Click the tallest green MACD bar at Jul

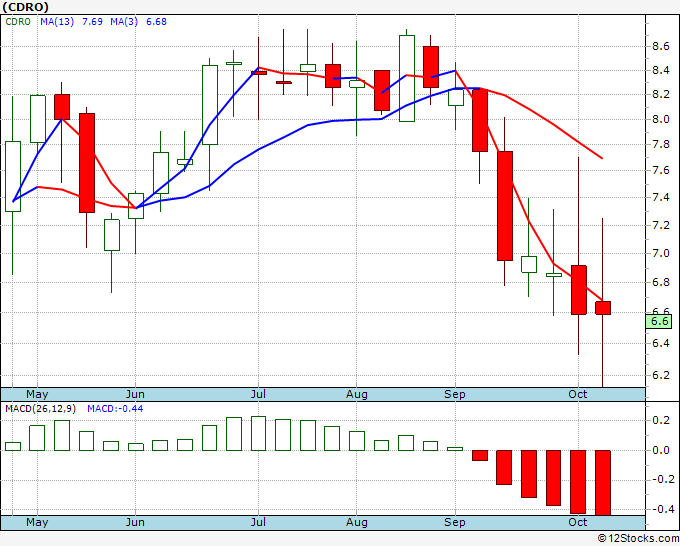click(x=258, y=434)
